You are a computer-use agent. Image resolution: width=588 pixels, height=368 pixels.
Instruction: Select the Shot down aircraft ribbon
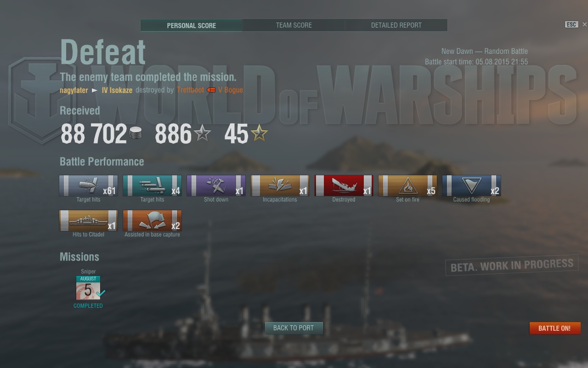pos(216,185)
